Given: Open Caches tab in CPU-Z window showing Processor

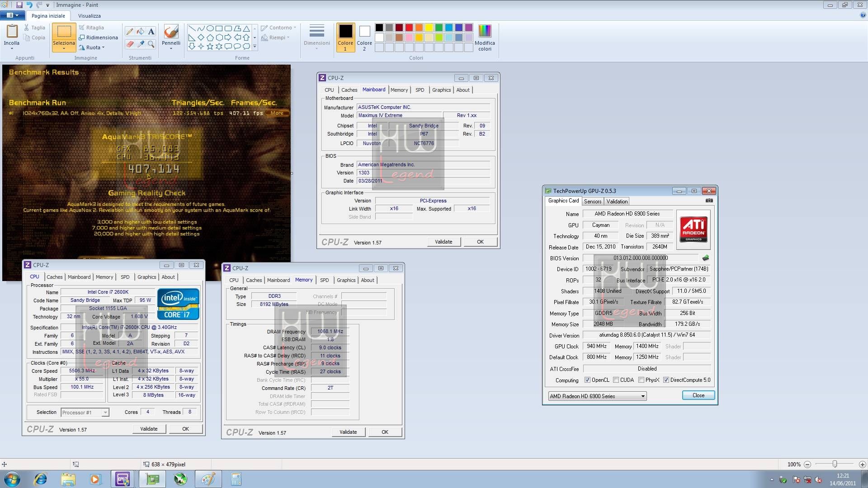Looking at the screenshot, I should tap(55, 277).
